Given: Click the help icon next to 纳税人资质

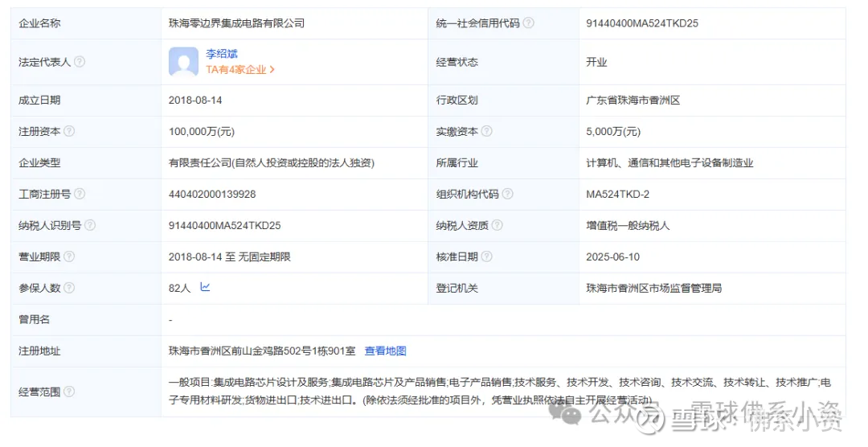Looking at the screenshot, I should point(497,225).
